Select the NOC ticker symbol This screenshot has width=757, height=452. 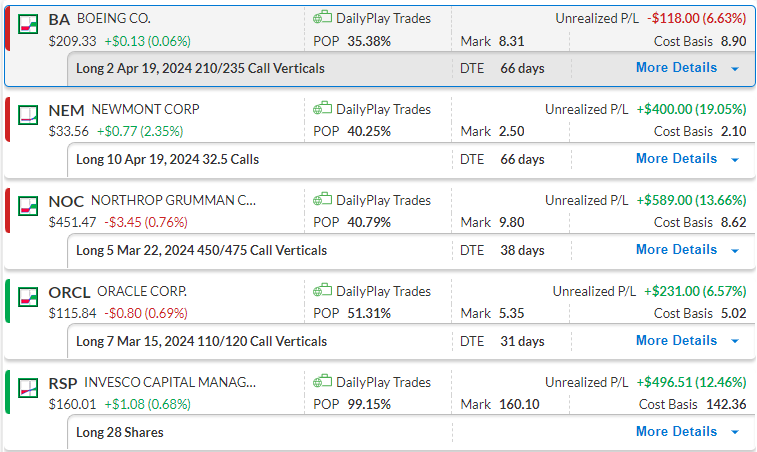click(67, 201)
